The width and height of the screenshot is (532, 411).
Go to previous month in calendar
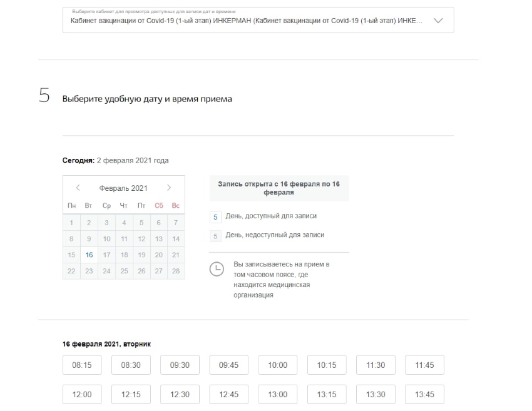pyautogui.click(x=78, y=188)
